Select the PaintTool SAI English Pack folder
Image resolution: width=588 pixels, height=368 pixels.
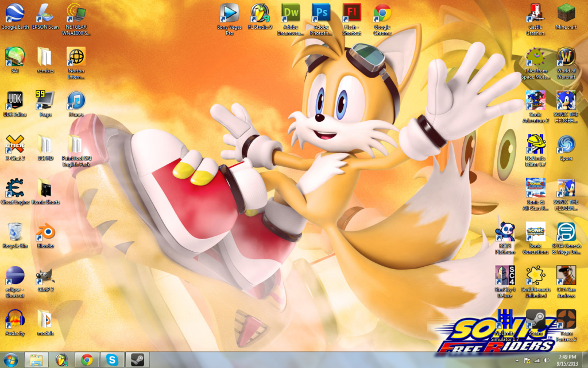tap(76, 151)
